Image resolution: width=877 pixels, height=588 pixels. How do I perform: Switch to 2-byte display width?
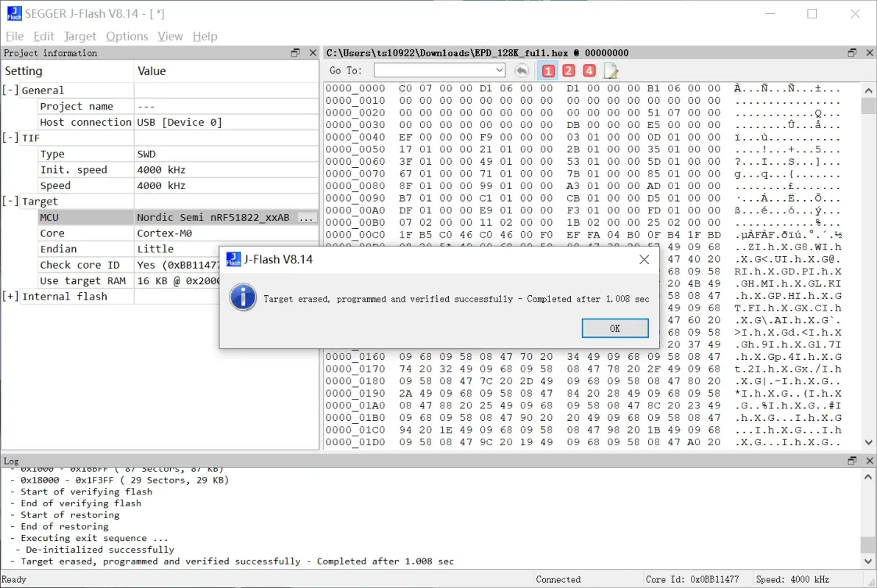coord(568,71)
